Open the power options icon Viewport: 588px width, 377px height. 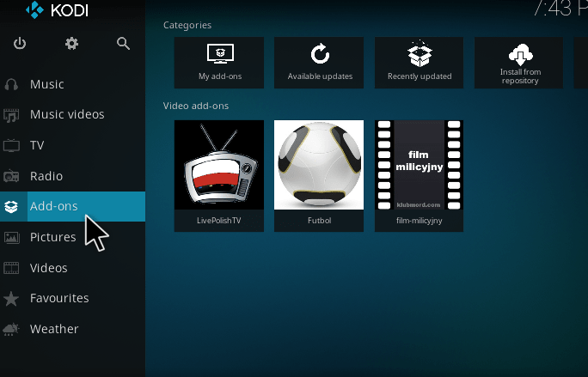coord(20,44)
